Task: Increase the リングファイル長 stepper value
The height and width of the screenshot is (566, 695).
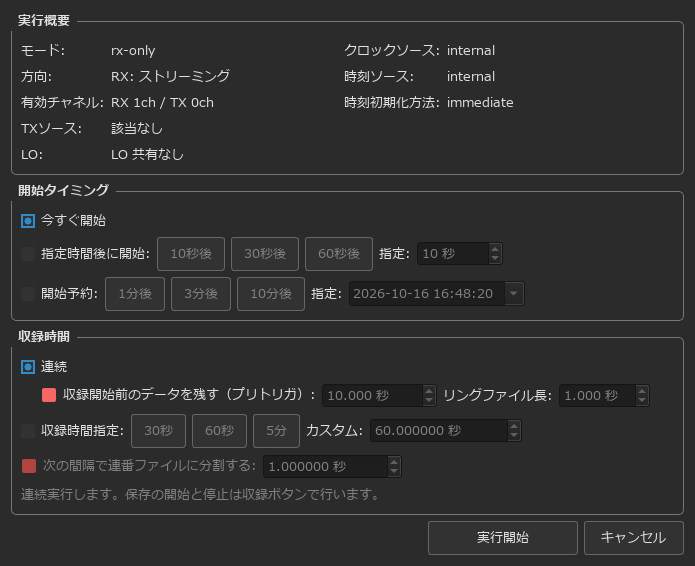Action: coord(642,390)
